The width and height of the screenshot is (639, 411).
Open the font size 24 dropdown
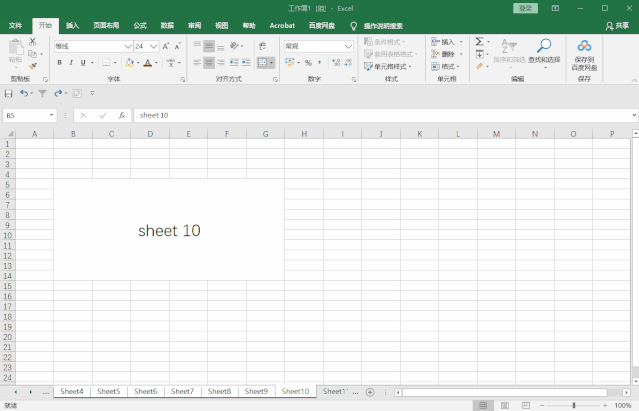[154, 46]
